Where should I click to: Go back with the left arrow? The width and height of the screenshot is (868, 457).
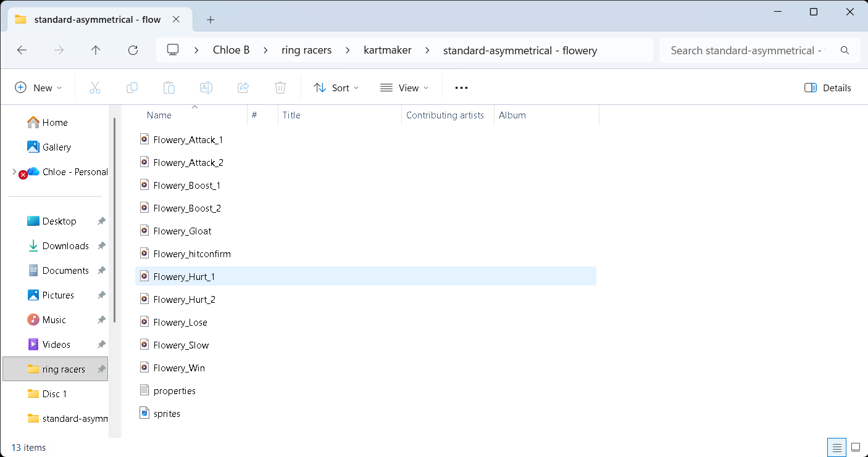click(22, 51)
